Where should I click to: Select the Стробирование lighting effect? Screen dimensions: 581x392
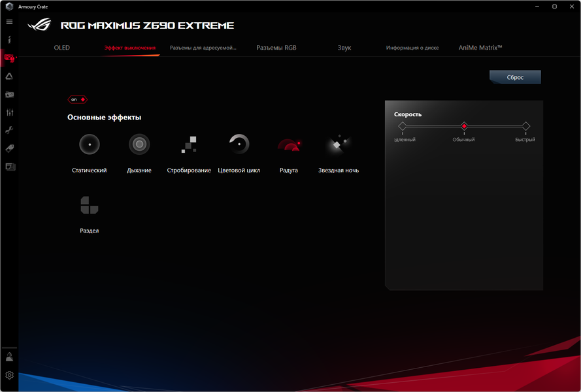tap(189, 154)
